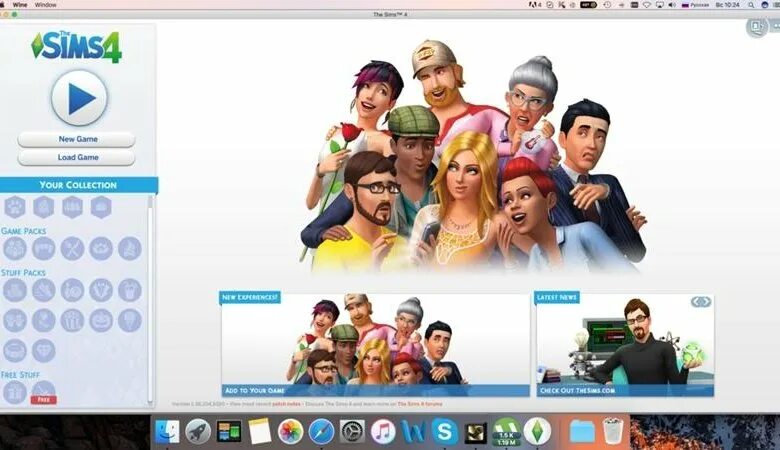Open Finder from the Dock
Viewport: 780px width, 450px height.
tap(167, 431)
